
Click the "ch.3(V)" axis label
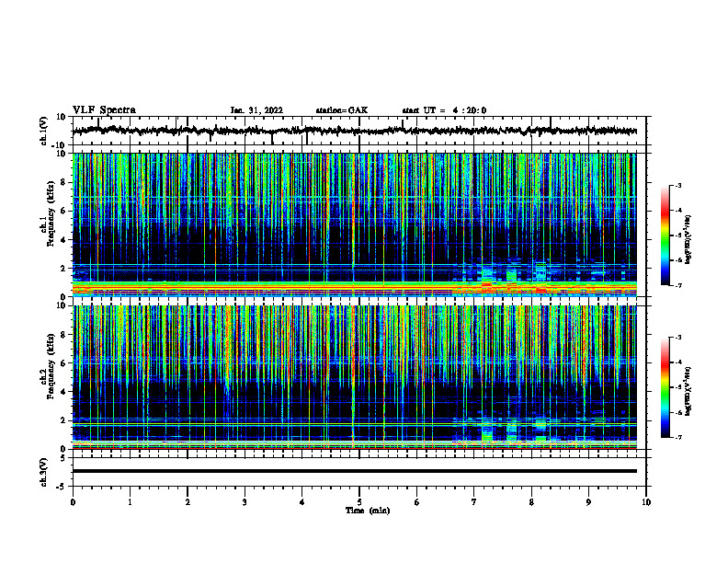[x=44, y=472]
